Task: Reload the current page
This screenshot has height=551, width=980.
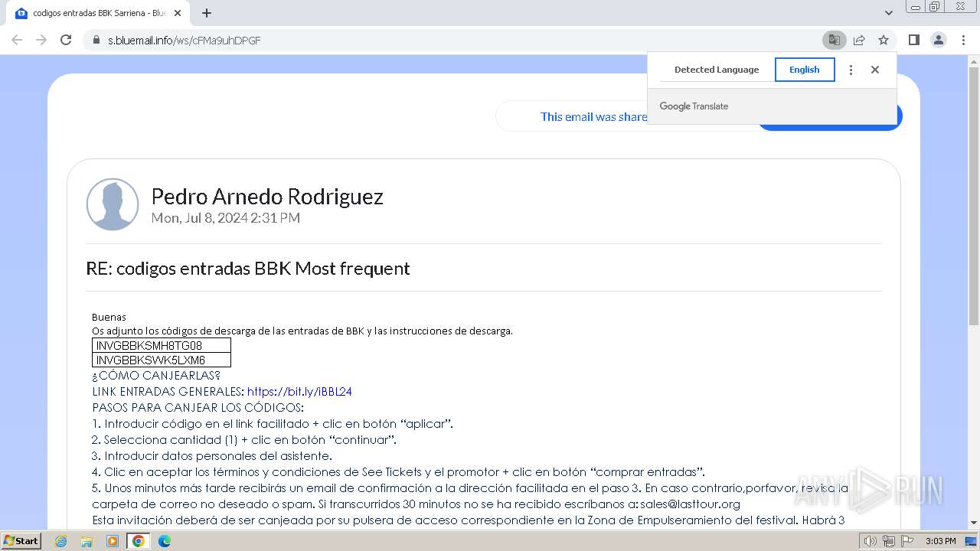Action: [x=66, y=40]
